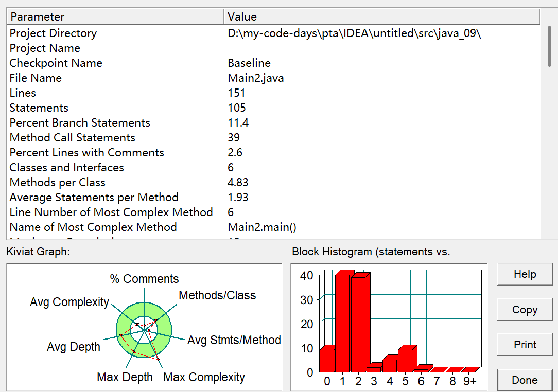Click the Value column header
558x392 pixels.
click(x=382, y=16)
